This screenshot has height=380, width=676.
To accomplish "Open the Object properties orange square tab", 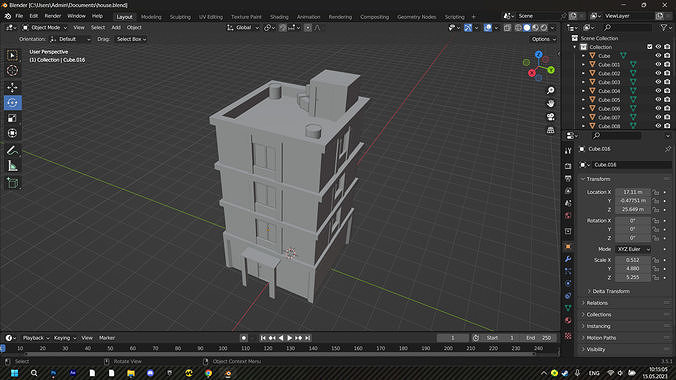I will tap(568, 247).
